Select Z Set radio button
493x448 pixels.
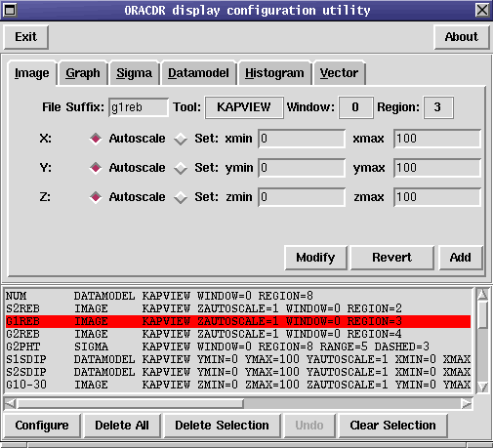pyautogui.click(x=181, y=197)
